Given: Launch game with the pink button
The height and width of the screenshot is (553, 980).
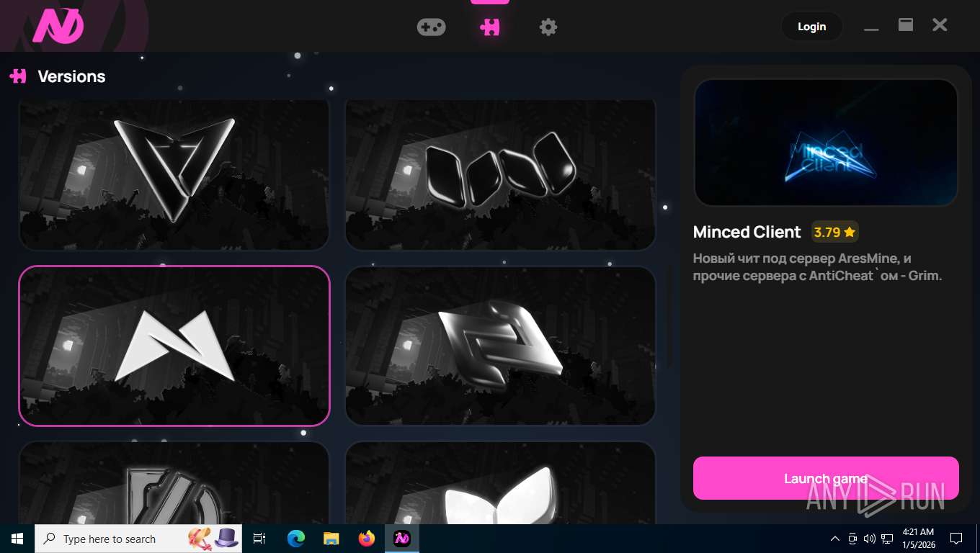Looking at the screenshot, I should [826, 478].
